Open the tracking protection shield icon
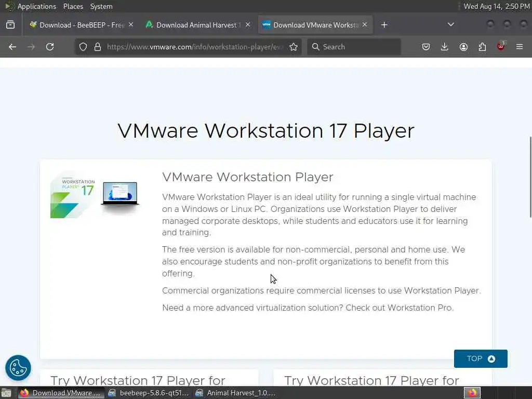 (83, 47)
